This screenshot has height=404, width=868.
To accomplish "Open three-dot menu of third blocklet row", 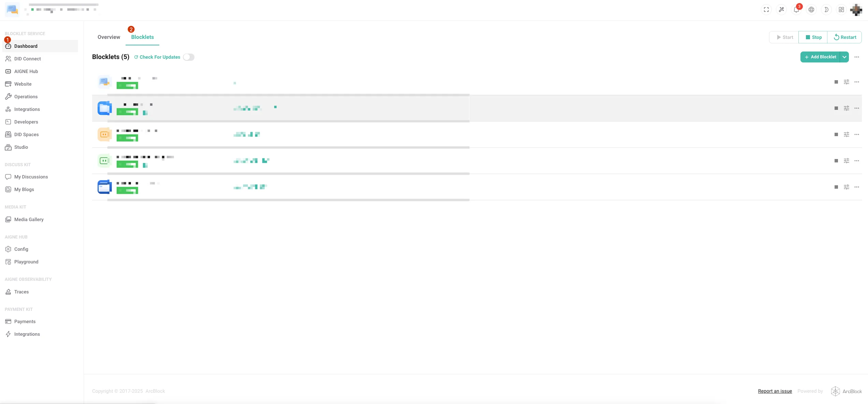I will (x=857, y=134).
